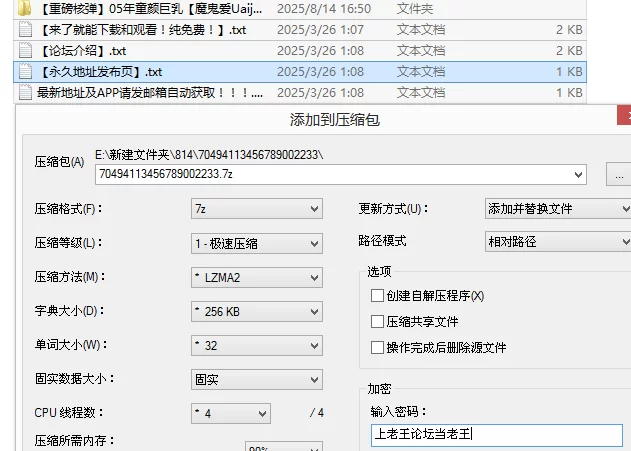Viewport: 631px width, 451px height.
Task: Expand the 字典大小 256 KB dropdown
Action: (x=257, y=312)
